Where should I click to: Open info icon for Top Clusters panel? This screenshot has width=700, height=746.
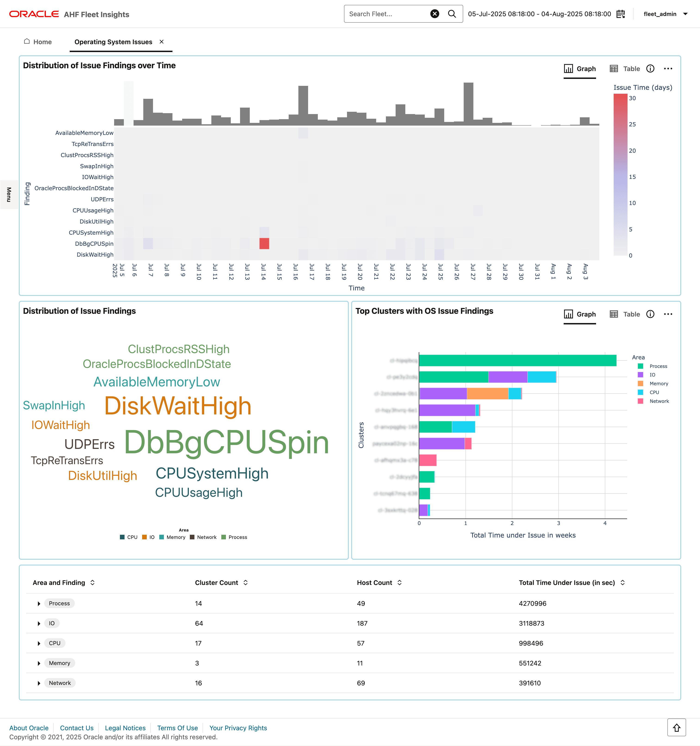pos(650,314)
